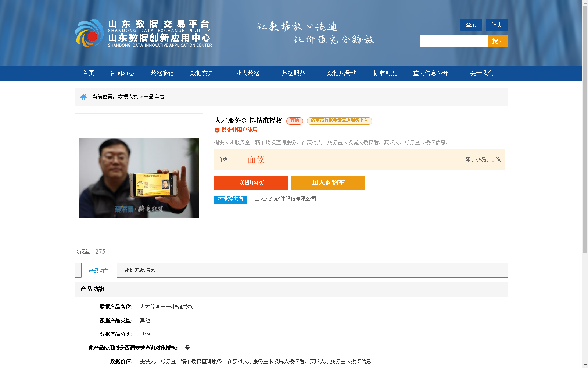The image size is (588, 368).
Task: Click 立即购买 to buy now
Action: (x=251, y=183)
